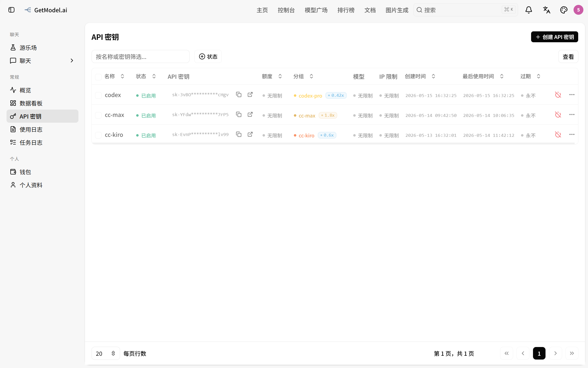Open more actions for cc-max row
This screenshot has height=368, width=588.
pyautogui.click(x=572, y=114)
